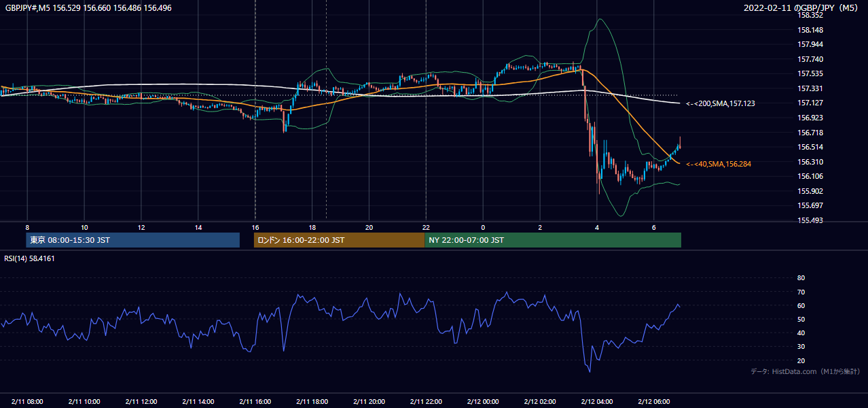Click the hour tick 6 under price chart
This screenshot has height=408, width=868.
654,227
